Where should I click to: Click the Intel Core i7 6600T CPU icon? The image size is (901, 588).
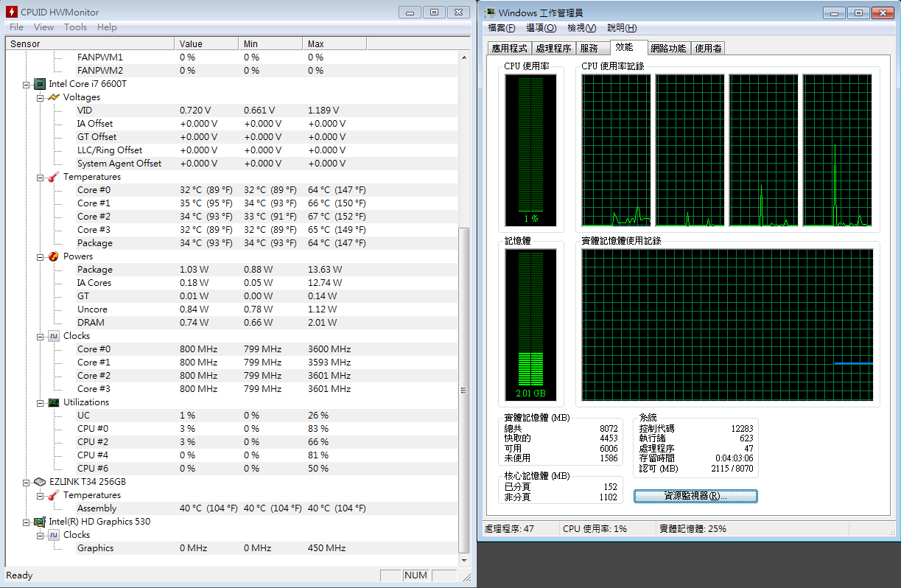[x=41, y=84]
